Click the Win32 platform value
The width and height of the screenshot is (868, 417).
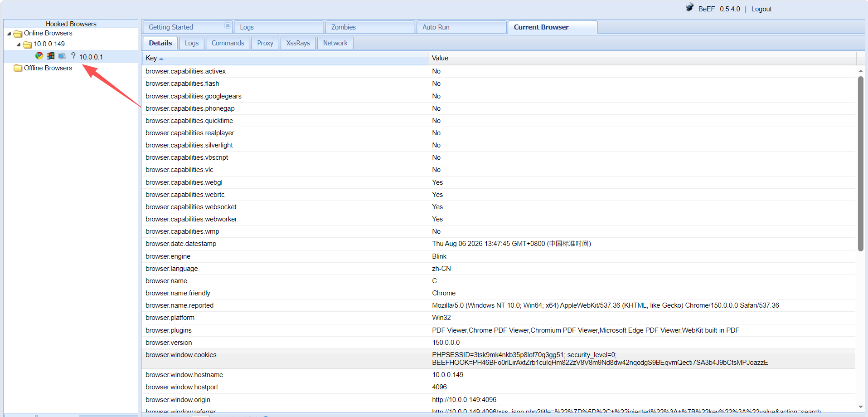coord(441,318)
